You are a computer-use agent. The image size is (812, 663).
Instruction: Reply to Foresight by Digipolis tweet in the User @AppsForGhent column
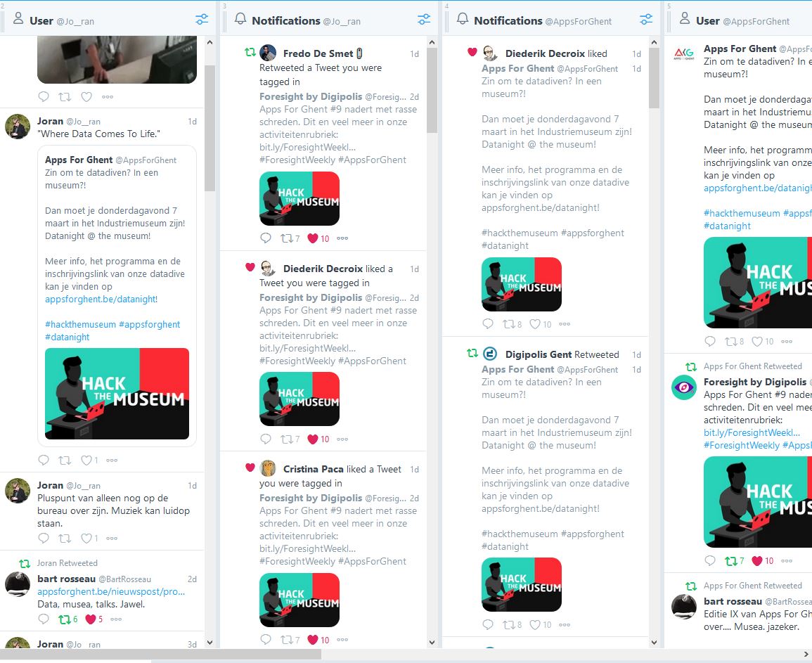tap(710, 560)
